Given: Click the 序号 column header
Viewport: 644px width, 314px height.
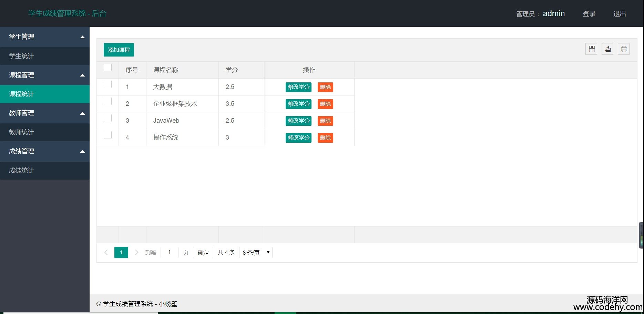Looking at the screenshot, I should [x=132, y=70].
